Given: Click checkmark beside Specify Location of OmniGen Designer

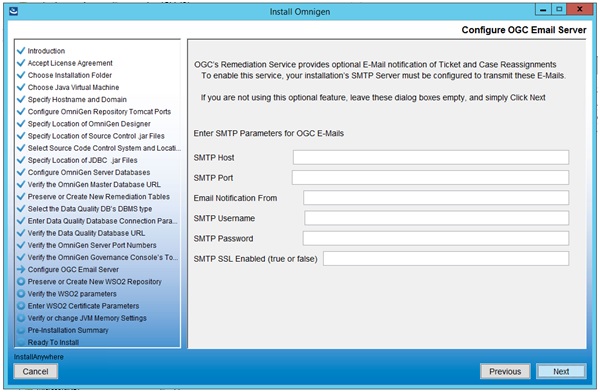Looking at the screenshot, I should tap(21, 124).
